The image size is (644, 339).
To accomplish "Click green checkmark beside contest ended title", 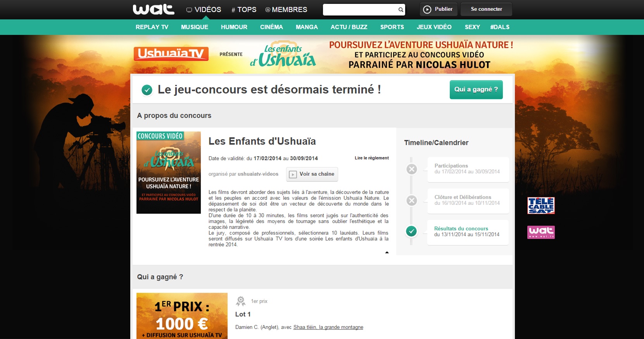I will point(147,90).
